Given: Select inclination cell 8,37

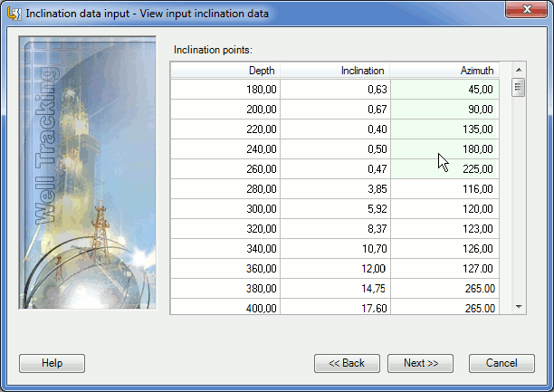Looking at the screenshot, I should [335, 229].
